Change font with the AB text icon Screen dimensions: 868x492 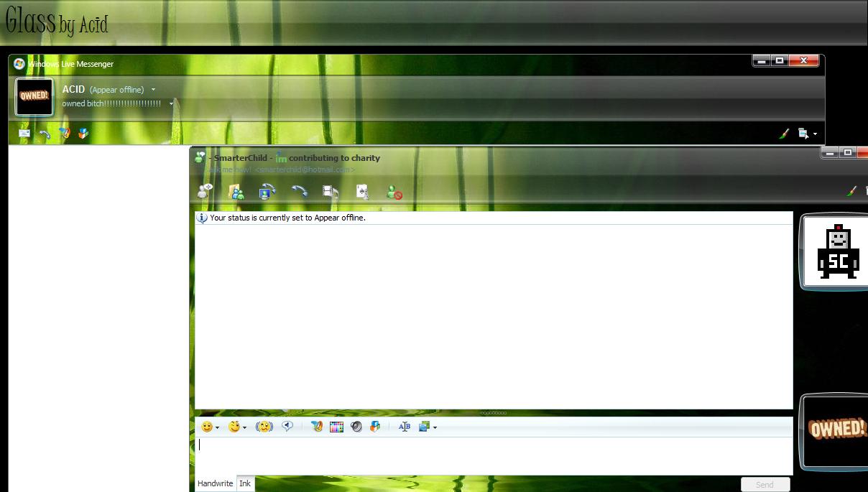point(404,427)
